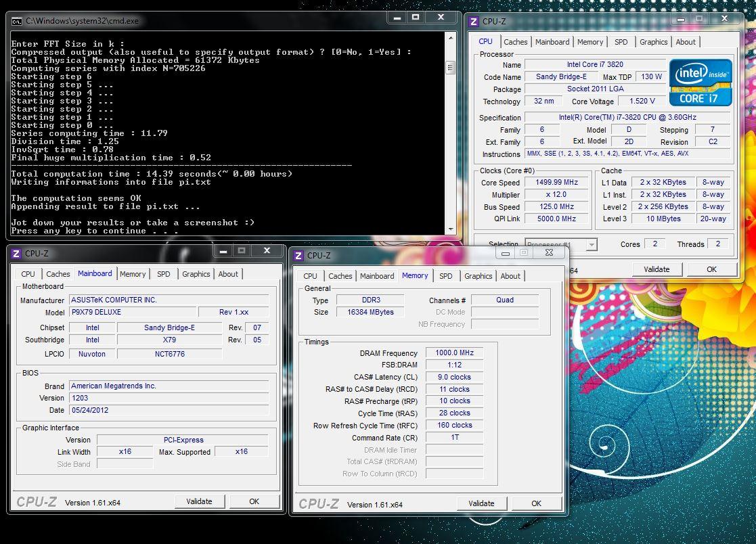Open the Processor selection dropdown

tap(591, 245)
